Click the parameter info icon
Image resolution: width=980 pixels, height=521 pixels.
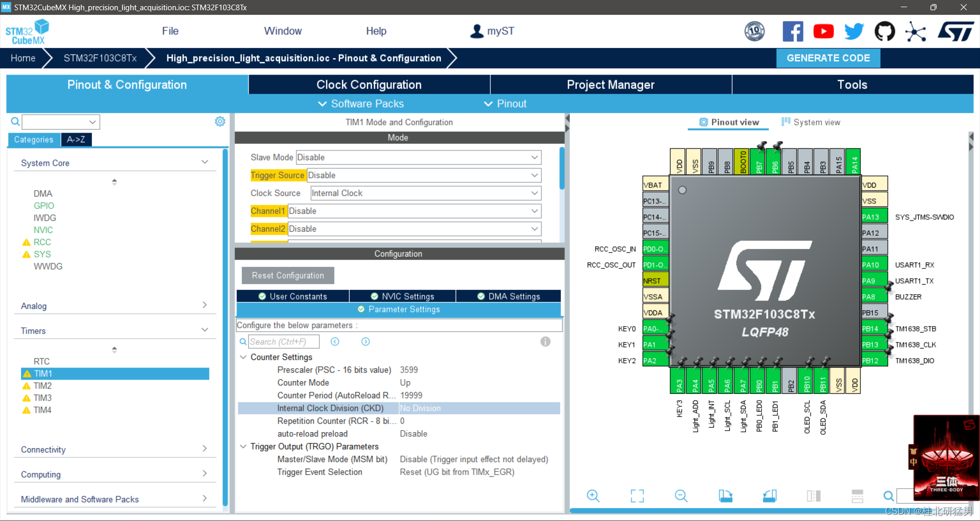(x=545, y=341)
